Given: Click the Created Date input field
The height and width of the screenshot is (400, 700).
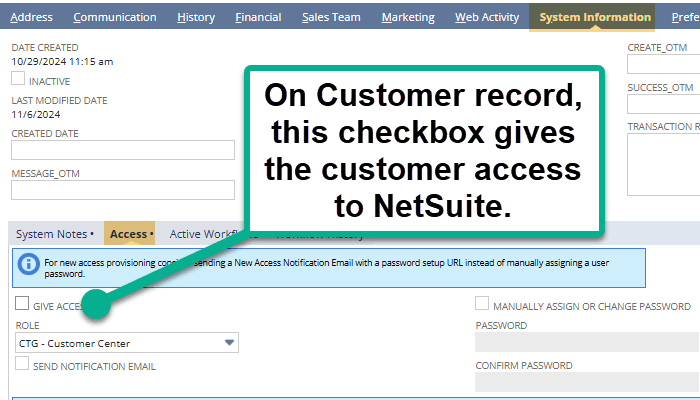Looking at the screenshot, I should (x=123, y=150).
